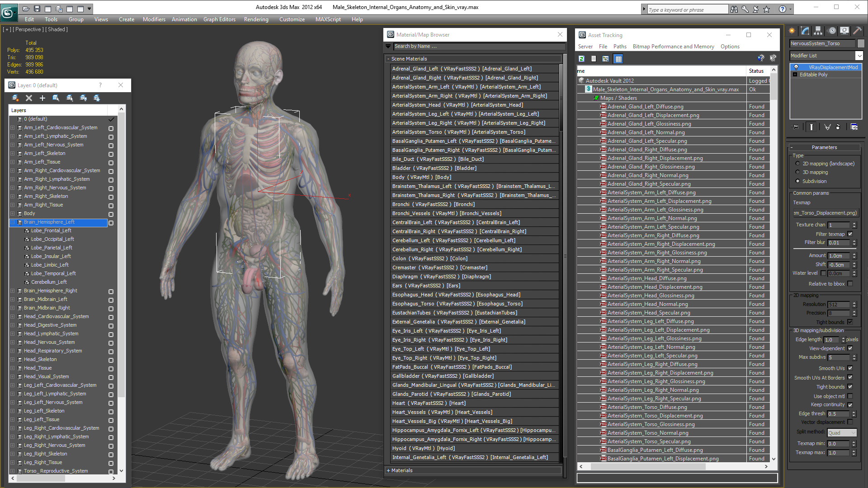
Task: Click Configure Modifier Sets icon
Action: [854, 127]
